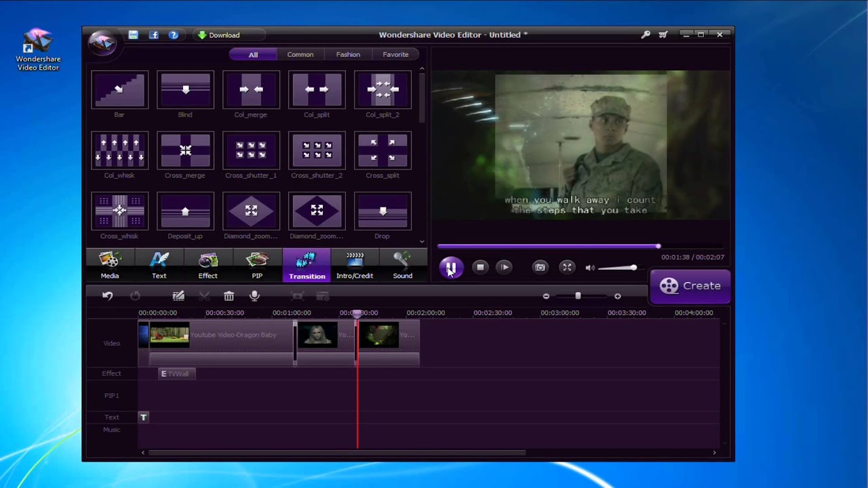Screen dimensions: 868x488
Task: Click transitions list down arrow
Action: tap(422, 241)
